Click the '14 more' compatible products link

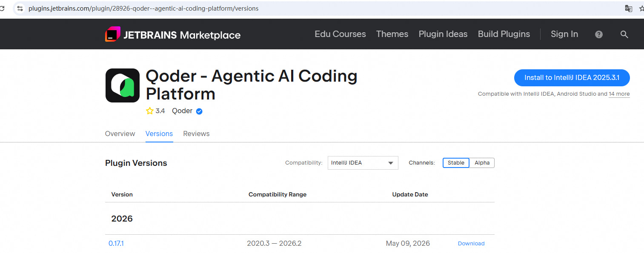[x=619, y=94]
